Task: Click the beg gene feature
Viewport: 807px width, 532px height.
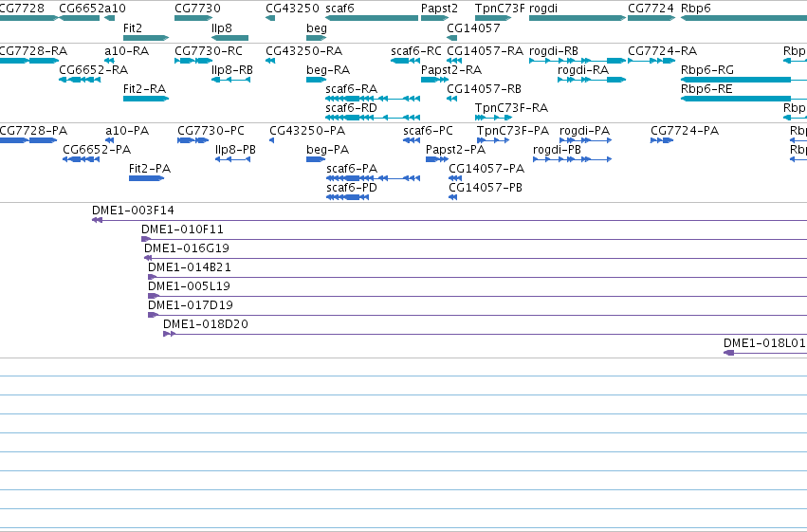Action: coord(317,38)
